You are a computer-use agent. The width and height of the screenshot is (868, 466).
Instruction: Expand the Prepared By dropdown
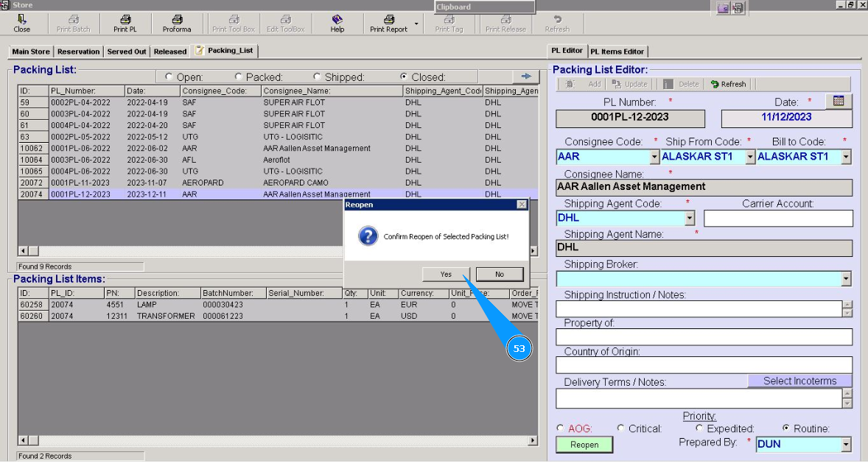pyautogui.click(x=846, y=445)
